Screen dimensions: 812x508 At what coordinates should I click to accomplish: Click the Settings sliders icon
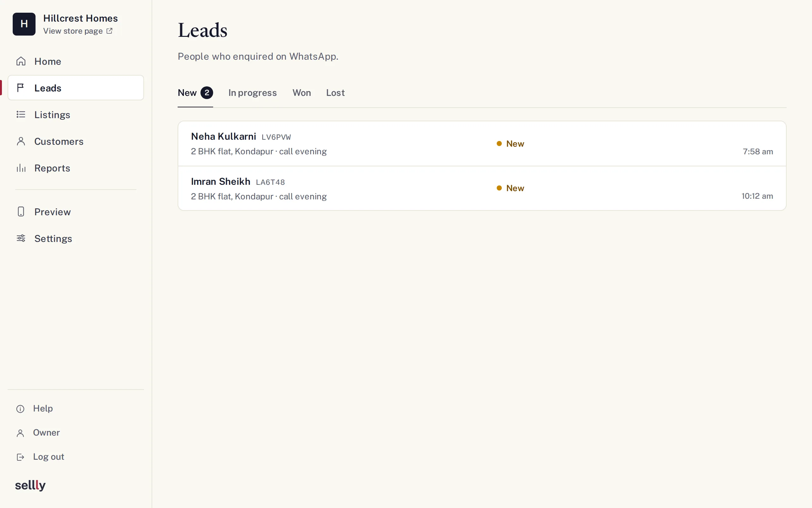coord(21,238)
